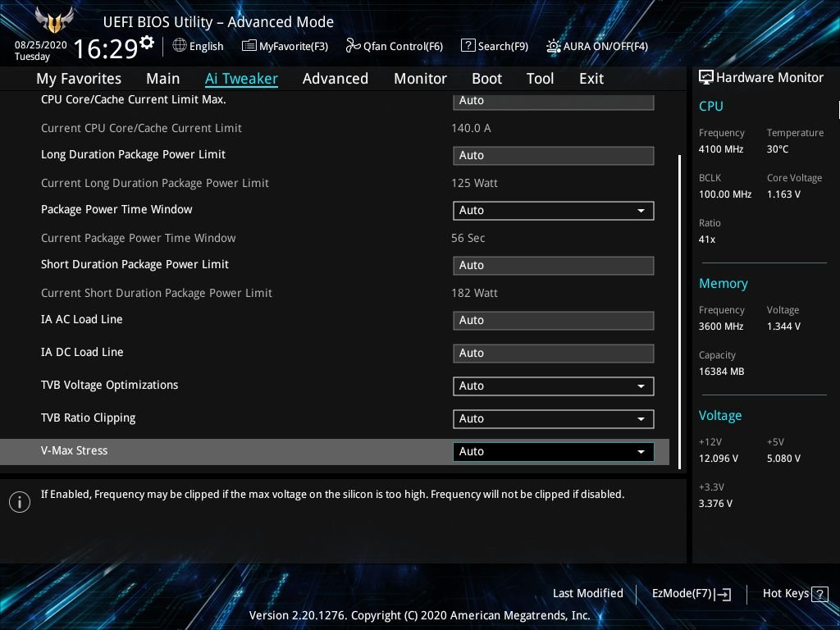Open Package Power Time Window dropdown

pyautogui.click(x=554, y=211)
